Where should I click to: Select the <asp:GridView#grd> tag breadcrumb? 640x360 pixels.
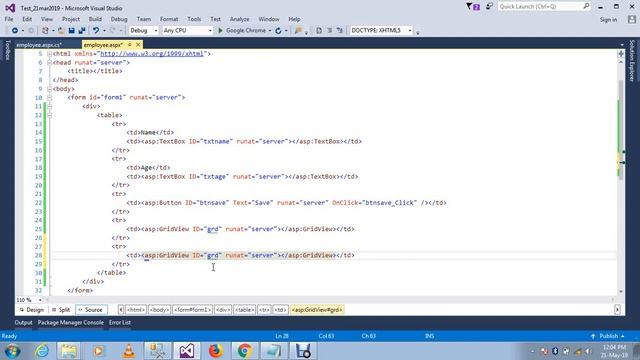(317, 310)
